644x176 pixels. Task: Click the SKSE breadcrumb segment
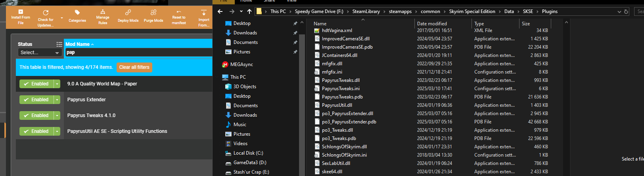[528, 11]
